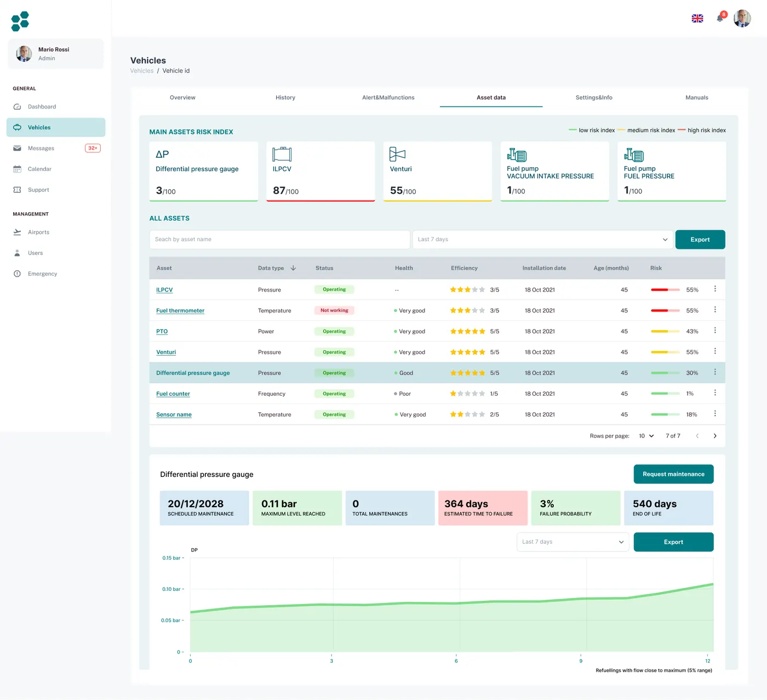Screen dimensions: 767x700
Task: Click the Vehicles breadcrumb link
Action: [x=142, y=71]
